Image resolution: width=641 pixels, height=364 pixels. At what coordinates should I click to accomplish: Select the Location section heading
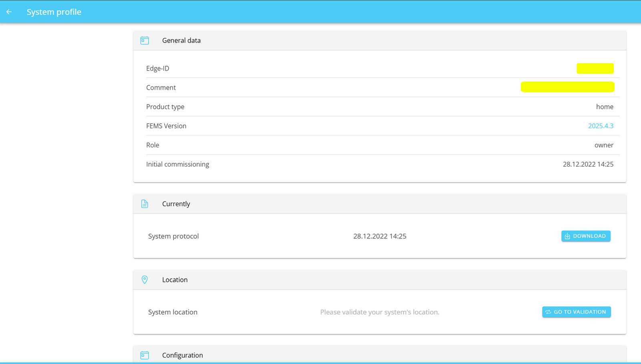pos(175,280)
